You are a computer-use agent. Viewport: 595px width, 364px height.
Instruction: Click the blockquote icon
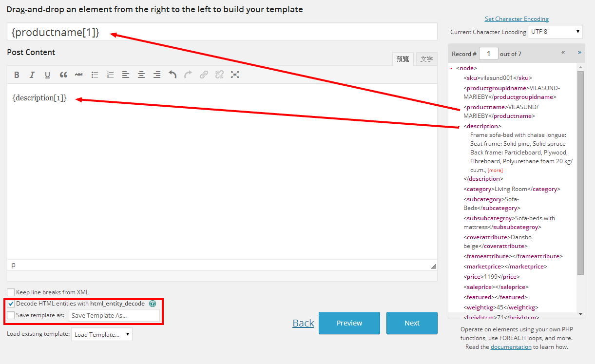[x=63, y=75]
